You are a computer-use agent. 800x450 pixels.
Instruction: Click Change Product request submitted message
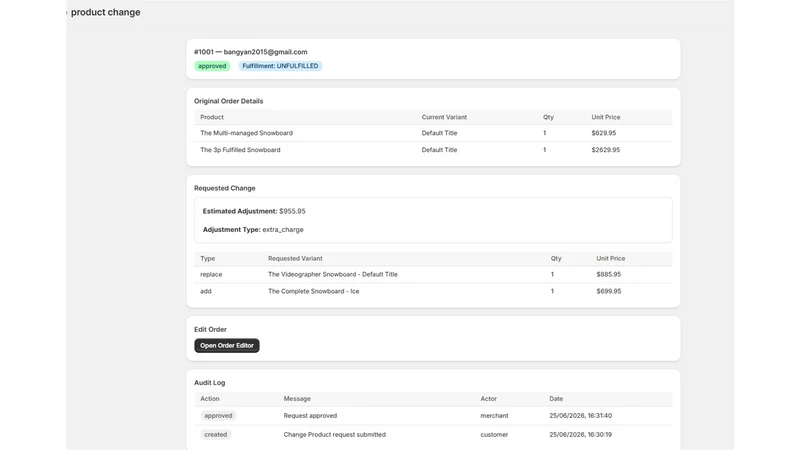coord(335,435)
